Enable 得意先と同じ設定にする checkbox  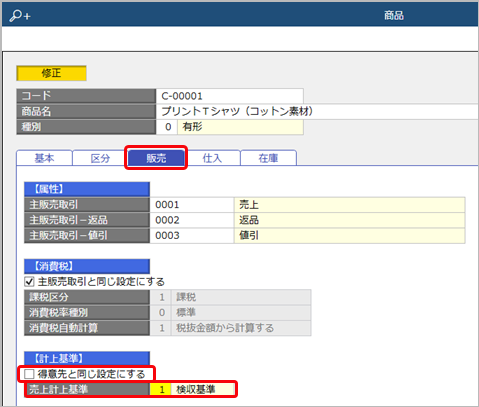click(29, 374)
